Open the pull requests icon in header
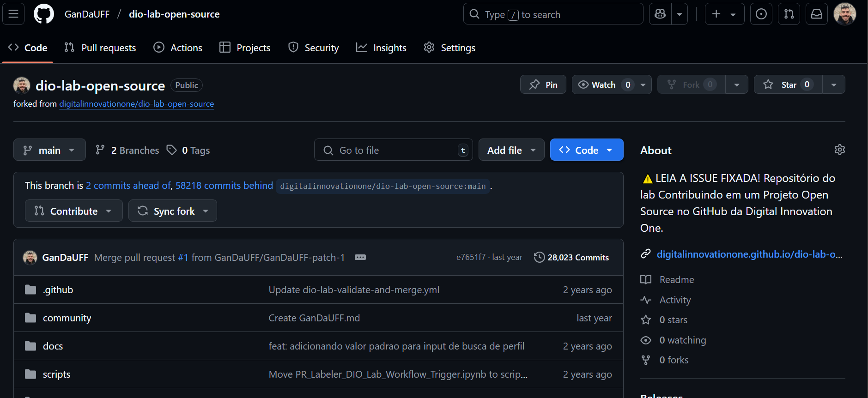Screen dimensions: 868x398 789,14
